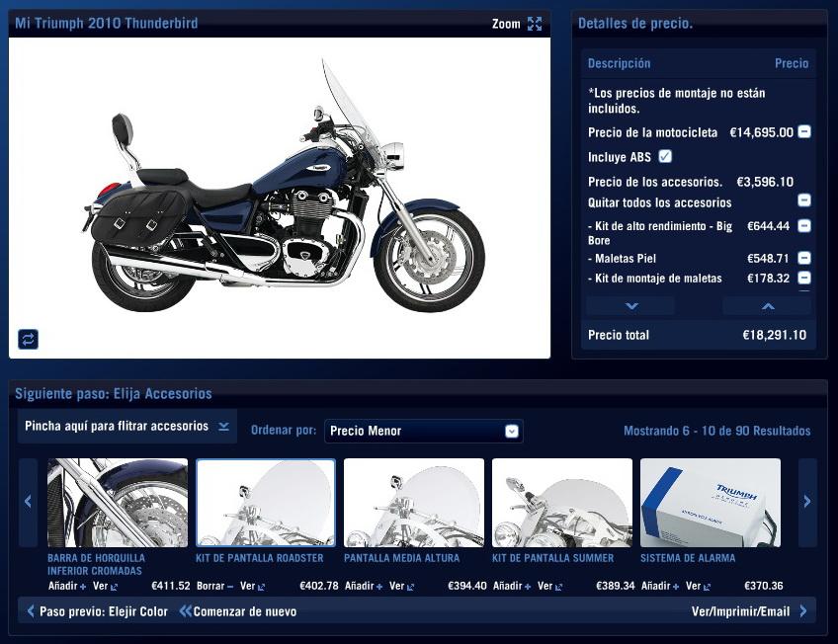Viewport: 838px width, 644px height.
Task: Open the Ordenar por Precio Menor dropdown
Action: 423,431
